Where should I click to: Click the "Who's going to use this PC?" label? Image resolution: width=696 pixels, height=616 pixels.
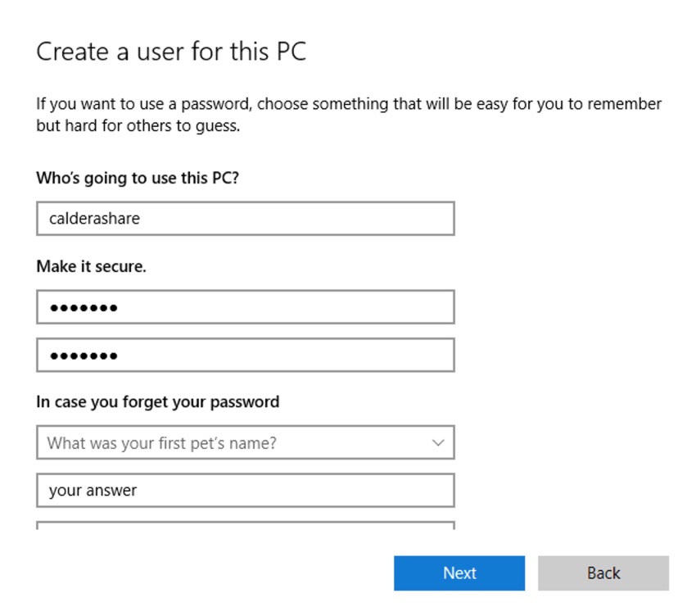138,177
